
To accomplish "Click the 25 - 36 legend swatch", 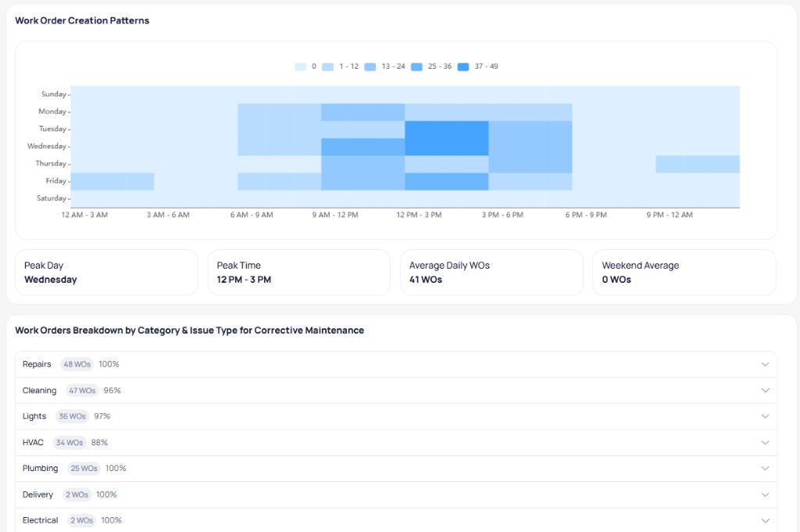I will pyautogui.click(x=416, y=67).
